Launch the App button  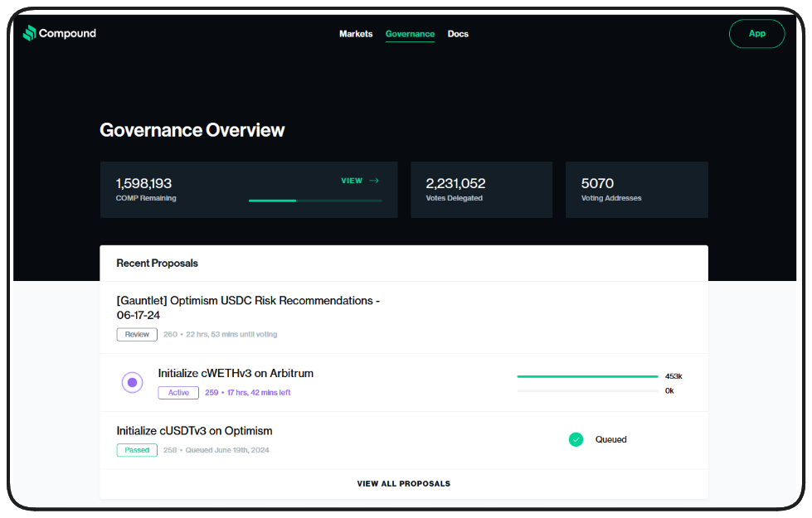(756, 34)
